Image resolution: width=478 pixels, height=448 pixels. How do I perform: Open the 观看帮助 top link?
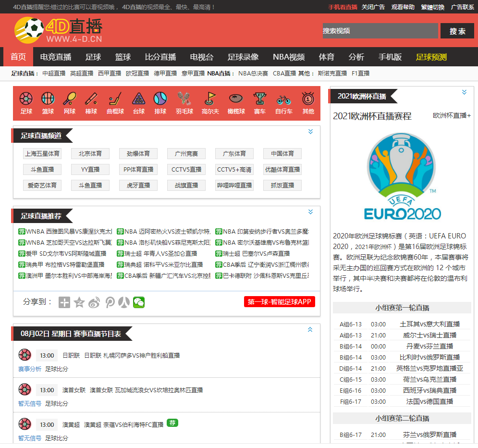pyautogui.click(x=403, y=7)
